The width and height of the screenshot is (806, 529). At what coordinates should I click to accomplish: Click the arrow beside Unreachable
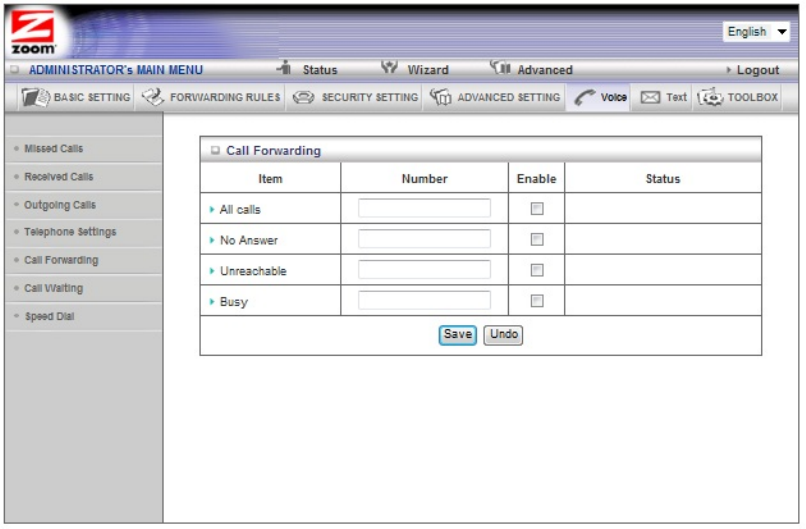212,271
